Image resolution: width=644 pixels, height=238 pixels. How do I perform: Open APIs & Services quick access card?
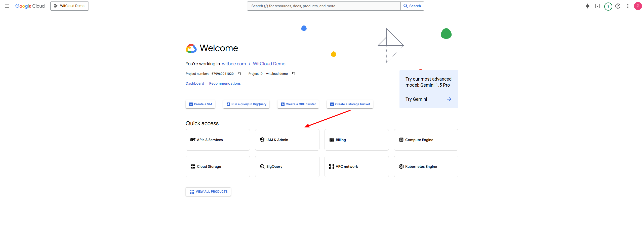218,140
